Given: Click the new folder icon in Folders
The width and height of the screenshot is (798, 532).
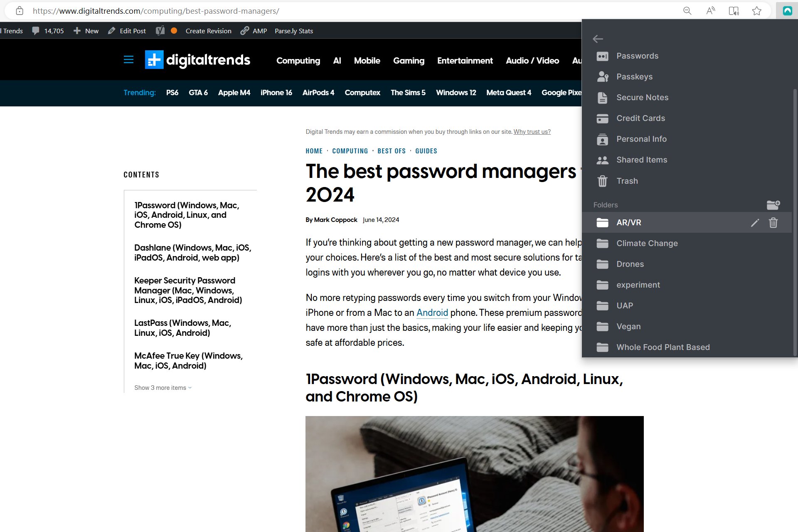Looking at the screenshot, I should click(x=773, y=204).
